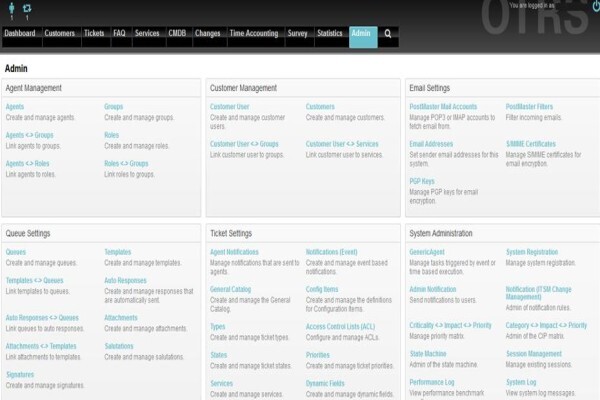The width and height of the screenshot is (600, 400).
Task: Open Types under Ticket Settings
Action: tap(218, 327)
